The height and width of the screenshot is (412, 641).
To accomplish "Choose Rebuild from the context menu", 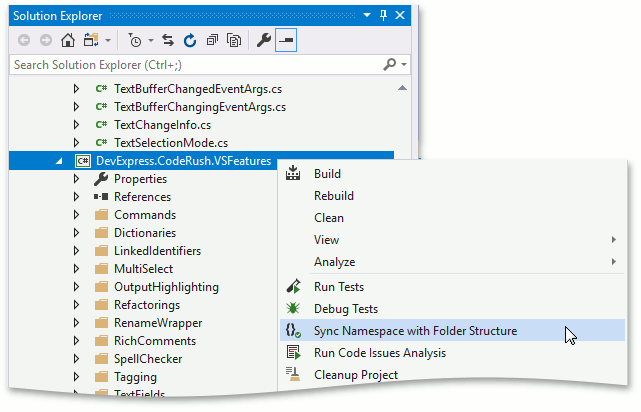I will (333, 196).
